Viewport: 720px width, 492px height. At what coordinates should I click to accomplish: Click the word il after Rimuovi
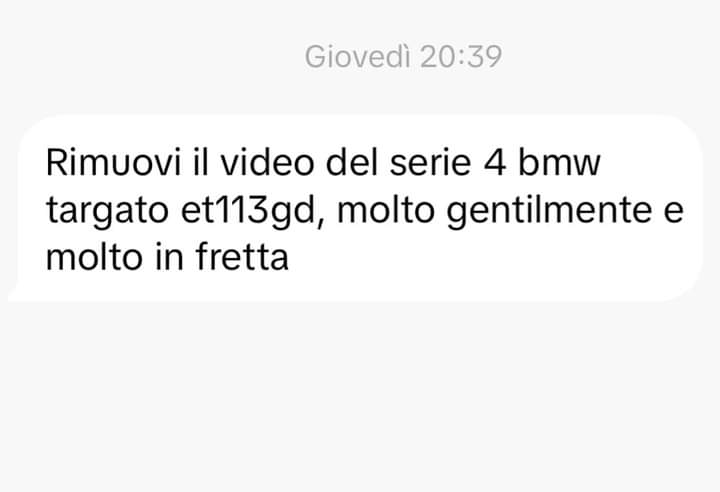(201, 163)
